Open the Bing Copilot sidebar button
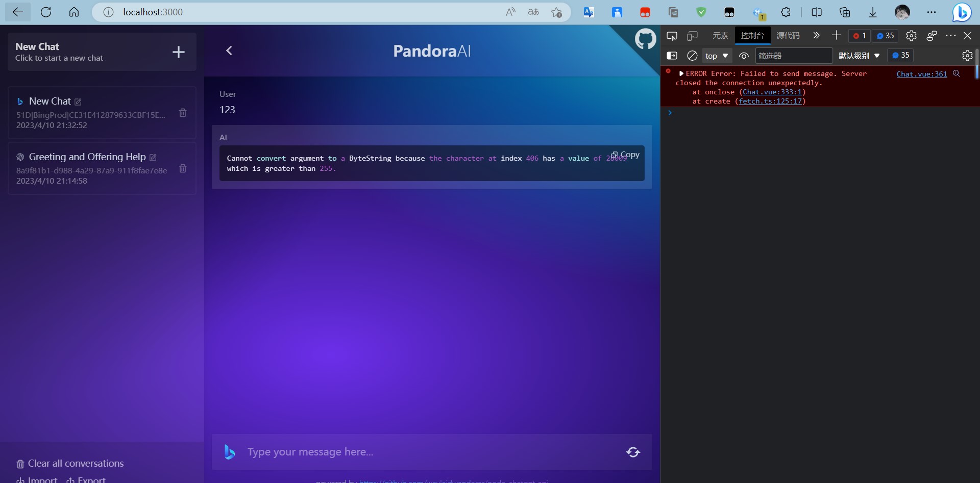Image resolution: width=980 pixels, height=483 pixels. pos(962,12)
